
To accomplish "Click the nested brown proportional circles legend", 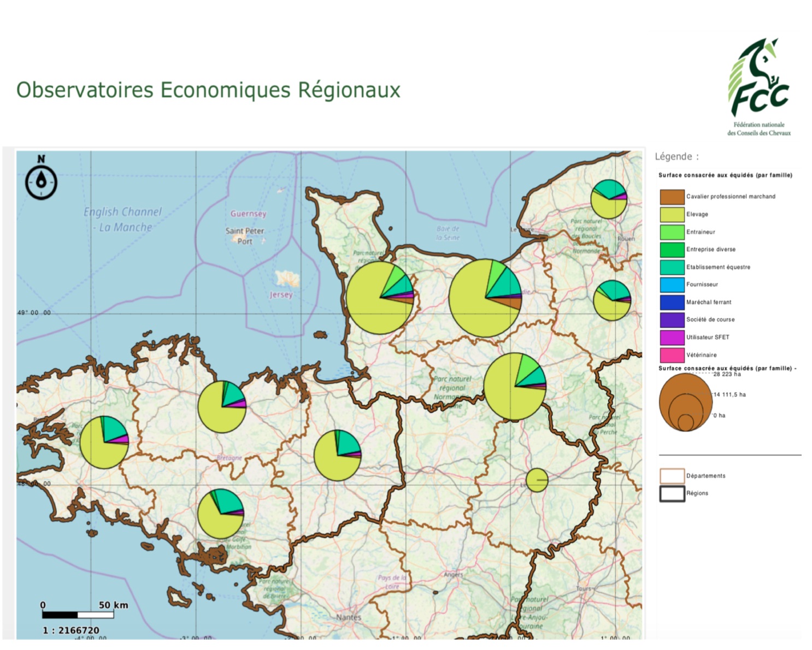I will pos(686,403).
